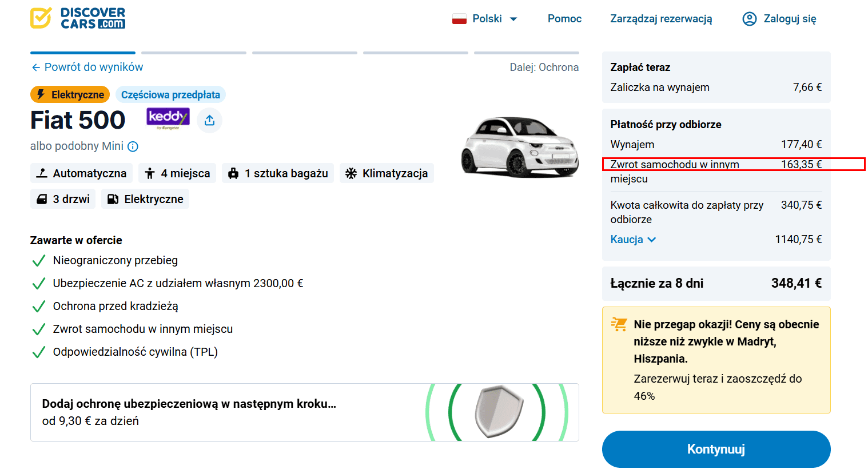The height and width of the screenshot is (473, 868).
Task: Click the 4 miejsca person icon
Action: pos(150,173)
